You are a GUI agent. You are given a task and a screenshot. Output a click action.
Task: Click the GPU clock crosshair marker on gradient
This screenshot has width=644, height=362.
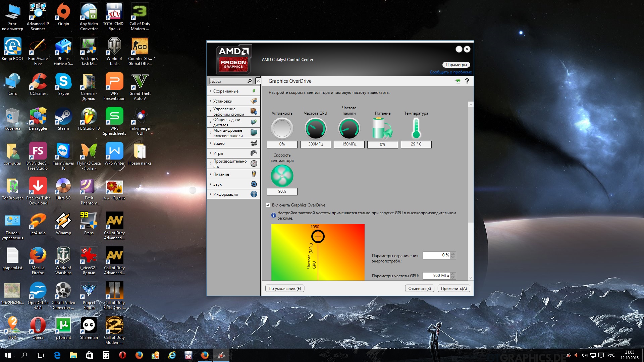(x=318, y=237)
